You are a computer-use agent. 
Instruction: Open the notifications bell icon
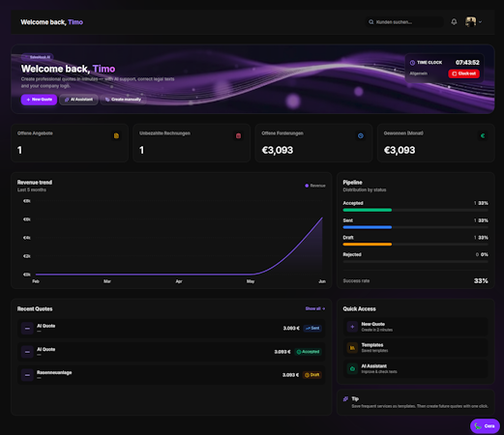tap(454, 22)
